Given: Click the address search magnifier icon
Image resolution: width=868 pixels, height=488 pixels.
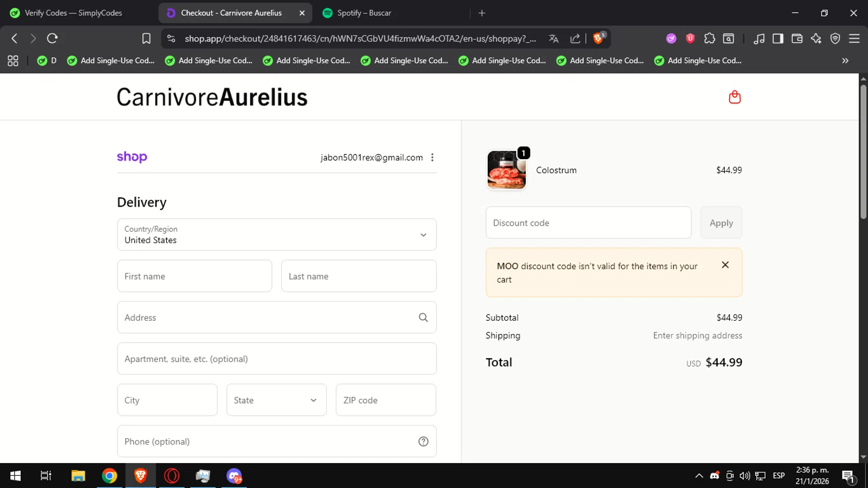Looking at the screenshot, I should 423,317.
